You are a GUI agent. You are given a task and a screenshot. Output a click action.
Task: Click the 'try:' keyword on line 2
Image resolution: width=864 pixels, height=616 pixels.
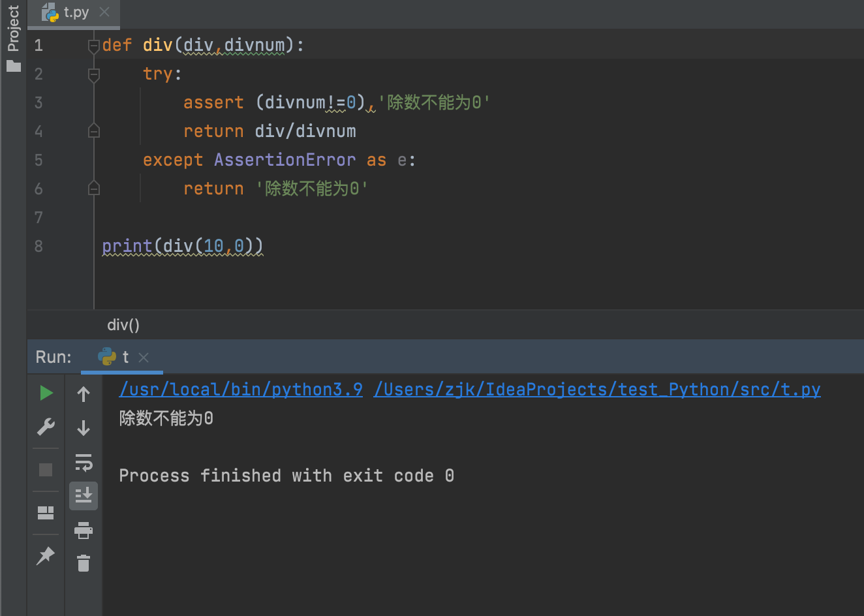[x=162, y=74]
